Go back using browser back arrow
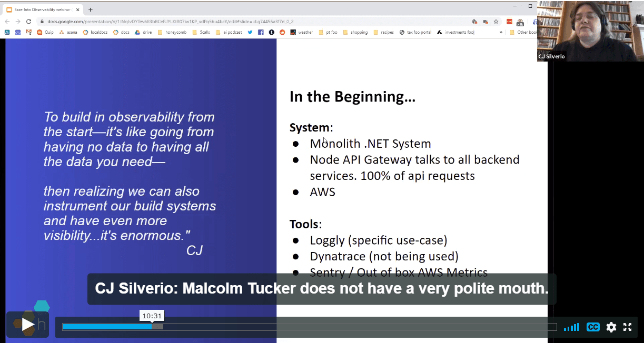This screenshot has height=343, width=644. (x=7, y=22)
